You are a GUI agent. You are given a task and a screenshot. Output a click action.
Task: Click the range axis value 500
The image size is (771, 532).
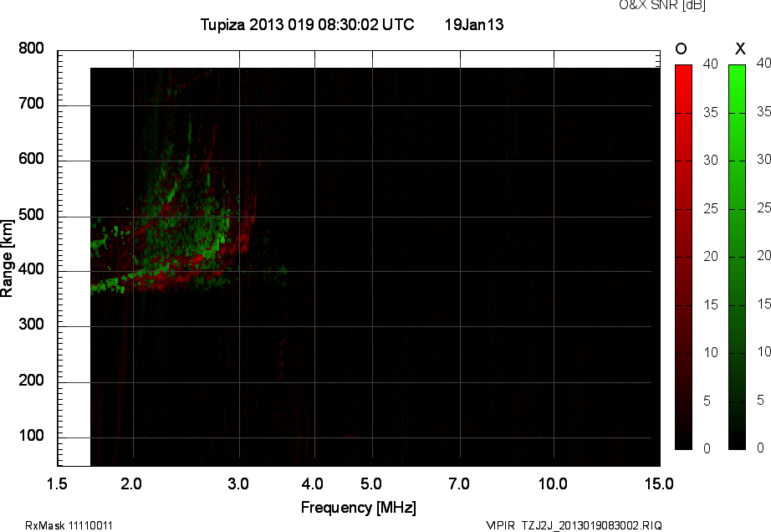(x=31, y=214)
